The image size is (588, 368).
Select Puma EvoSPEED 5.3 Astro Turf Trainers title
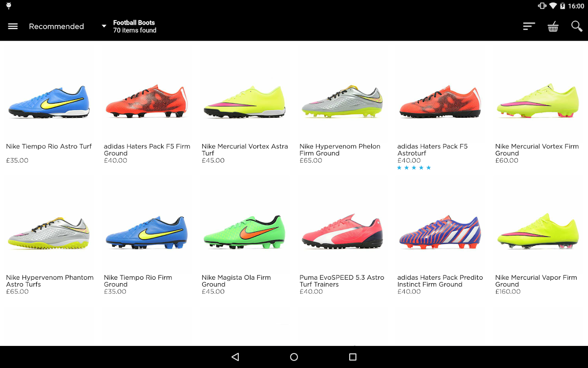coord(342,281)
